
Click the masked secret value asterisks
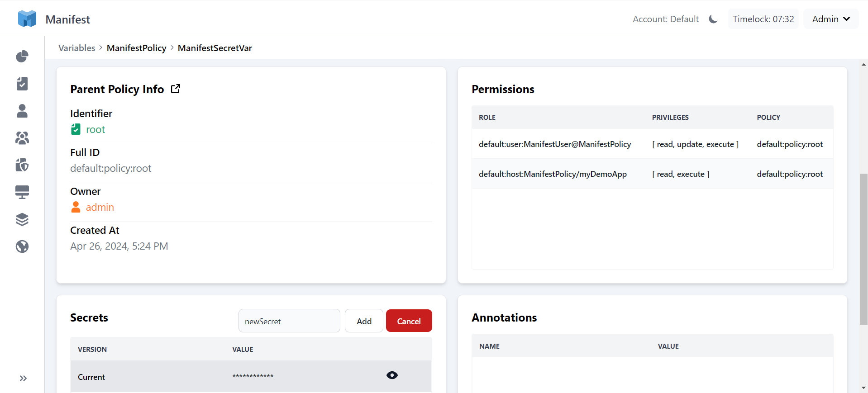click(x=253, y=376)
